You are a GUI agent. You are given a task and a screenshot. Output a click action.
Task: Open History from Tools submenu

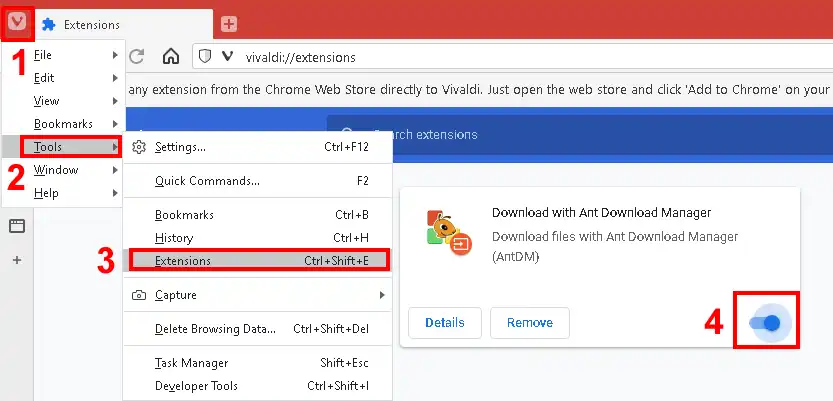click(x=258, y=238)
